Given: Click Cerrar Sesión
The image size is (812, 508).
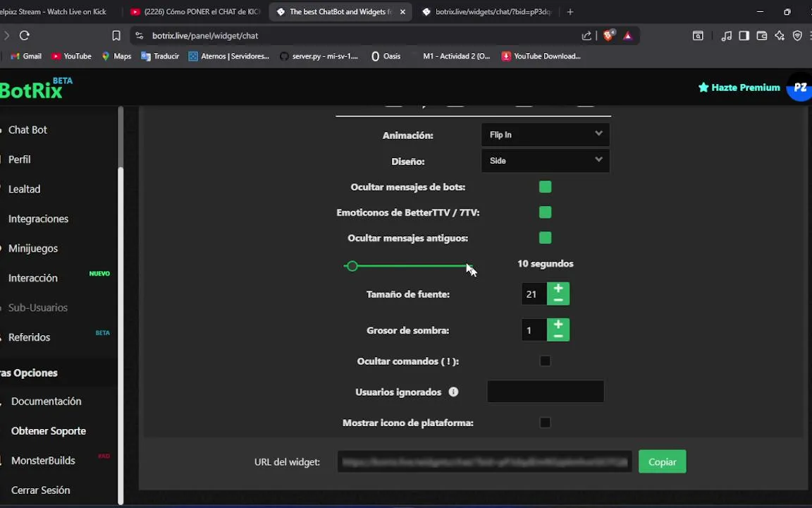Looking at the screenshot, I should (x=40, y=490).
